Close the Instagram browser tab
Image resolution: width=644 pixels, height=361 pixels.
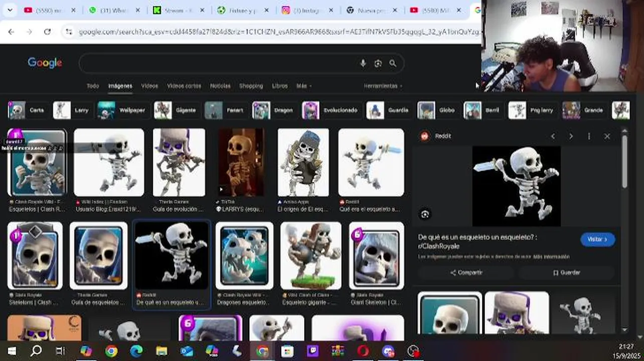tap(331, 10)
